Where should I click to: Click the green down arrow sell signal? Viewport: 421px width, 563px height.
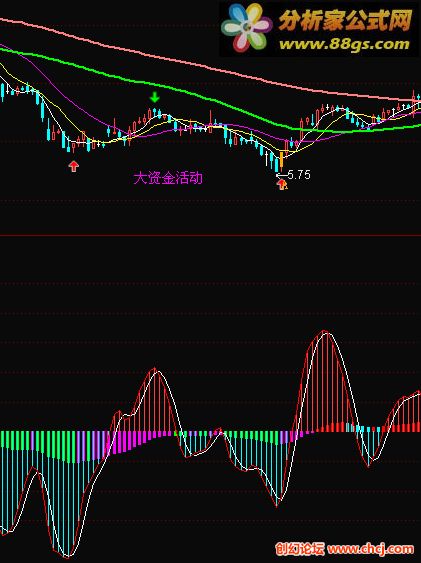155,97
